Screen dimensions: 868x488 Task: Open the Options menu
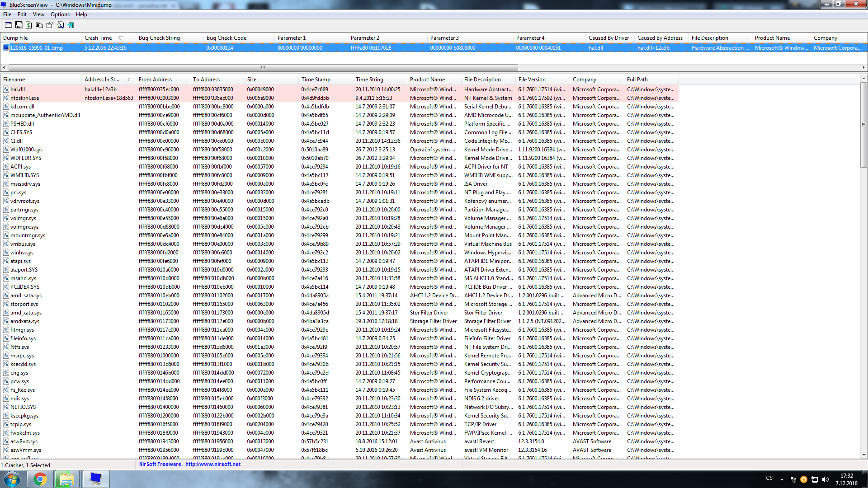click(60, 14)
